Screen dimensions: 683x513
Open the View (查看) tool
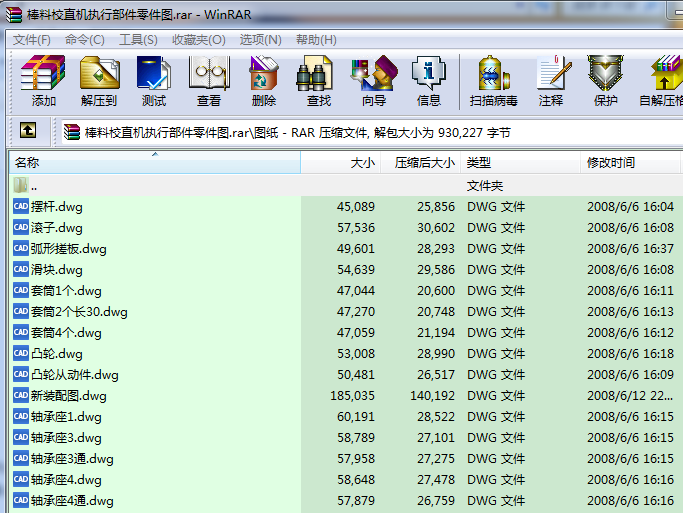click(209, 81)
